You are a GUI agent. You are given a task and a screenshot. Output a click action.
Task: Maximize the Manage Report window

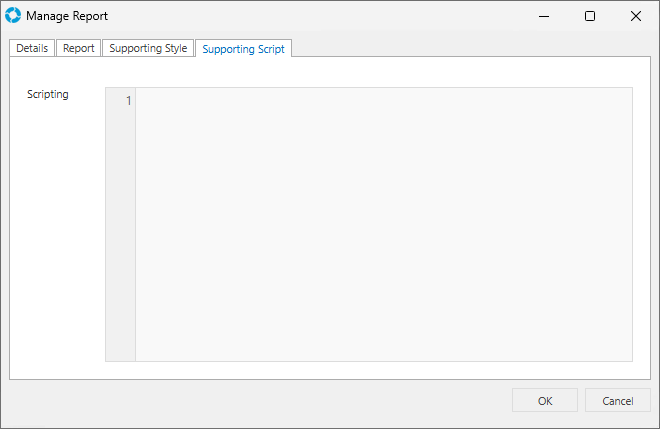pos(590,16)
